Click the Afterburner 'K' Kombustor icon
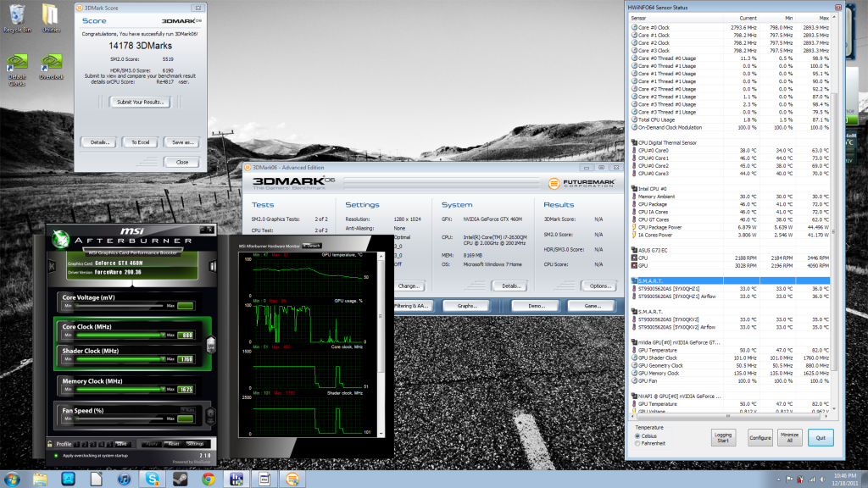This screenshot has height=488, width=868. click(52, 266)
